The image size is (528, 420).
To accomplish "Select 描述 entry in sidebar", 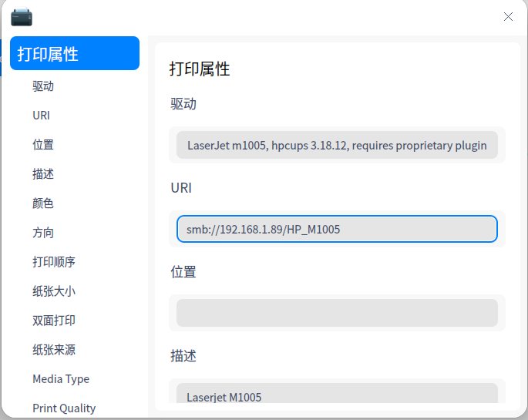I will [x=43, y=174].
